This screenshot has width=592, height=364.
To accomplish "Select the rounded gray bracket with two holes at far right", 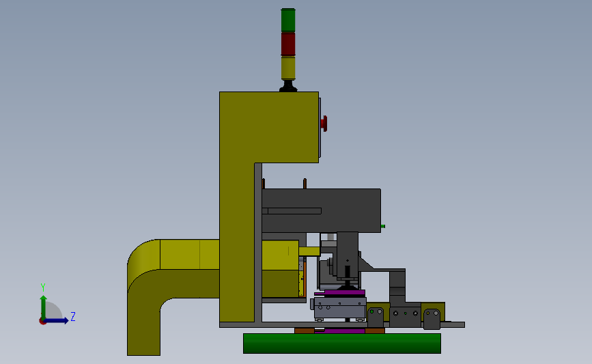I will (x=432, y=319).
